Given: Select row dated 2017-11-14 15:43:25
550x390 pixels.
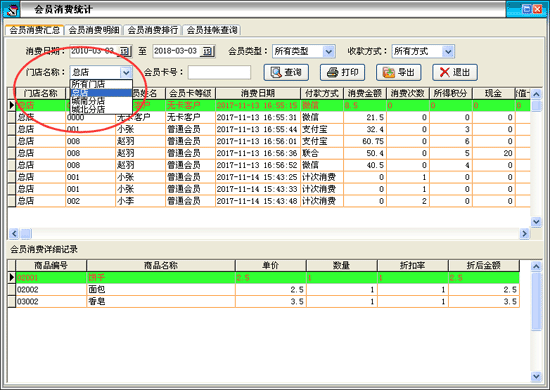Looking at the screenshot, I should pos(269,177).
